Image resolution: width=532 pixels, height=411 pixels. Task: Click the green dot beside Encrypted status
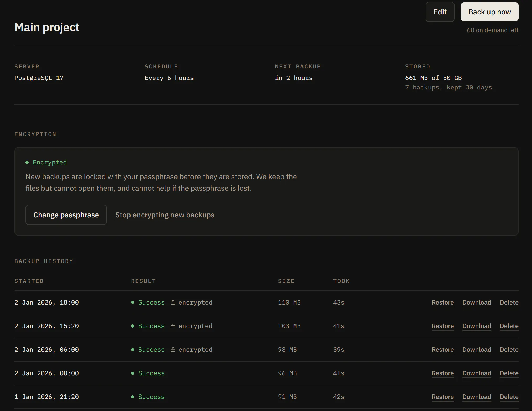click(x=27, y=162)
